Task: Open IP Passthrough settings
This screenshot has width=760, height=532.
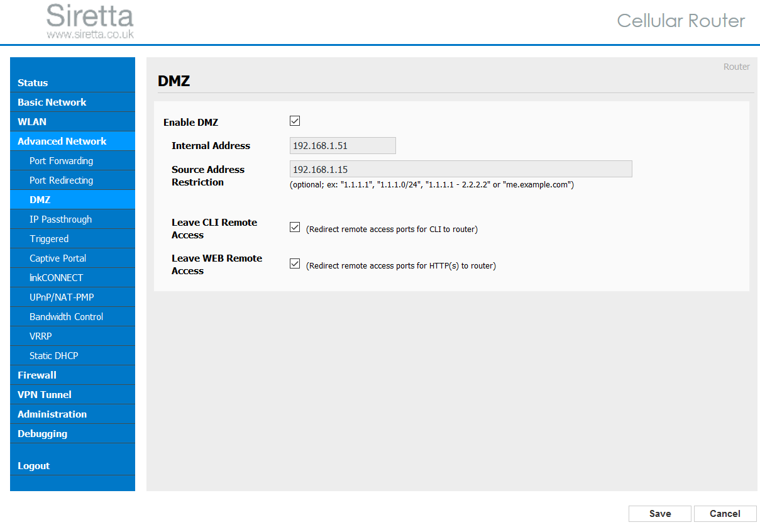Action: click(x=72, y=219)
